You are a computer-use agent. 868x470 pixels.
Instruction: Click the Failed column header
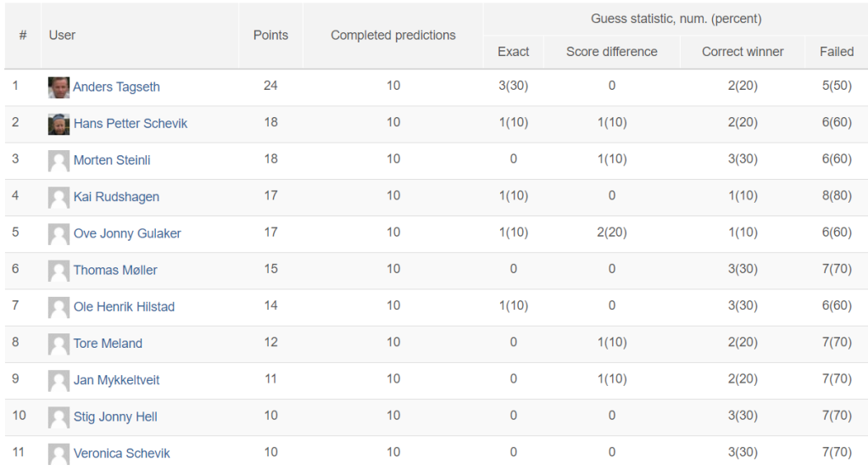(x=837, y=52)
